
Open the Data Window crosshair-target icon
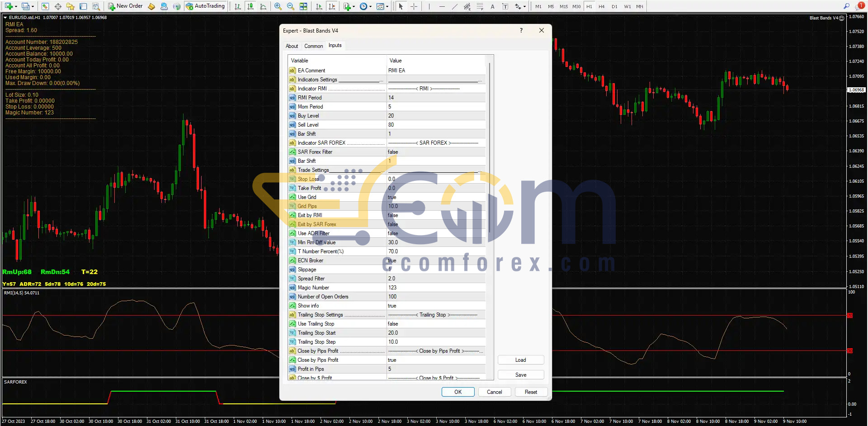point(58,6)
